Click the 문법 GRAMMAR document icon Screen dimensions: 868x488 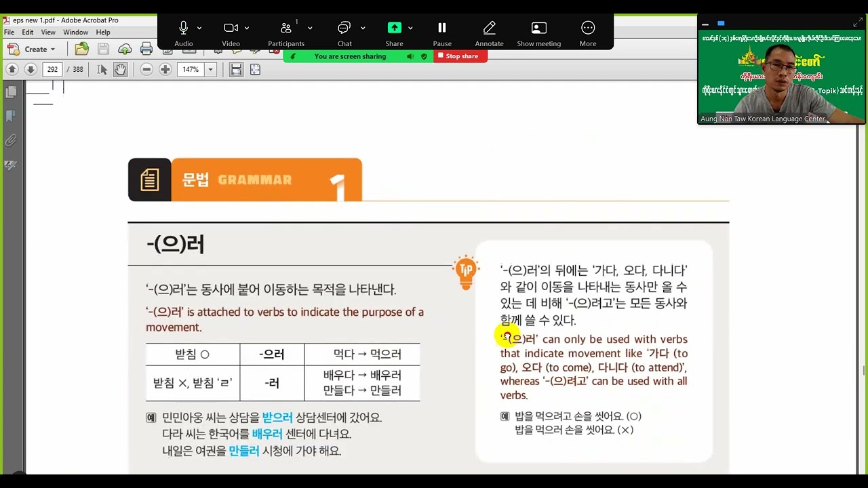click(150, 180)
